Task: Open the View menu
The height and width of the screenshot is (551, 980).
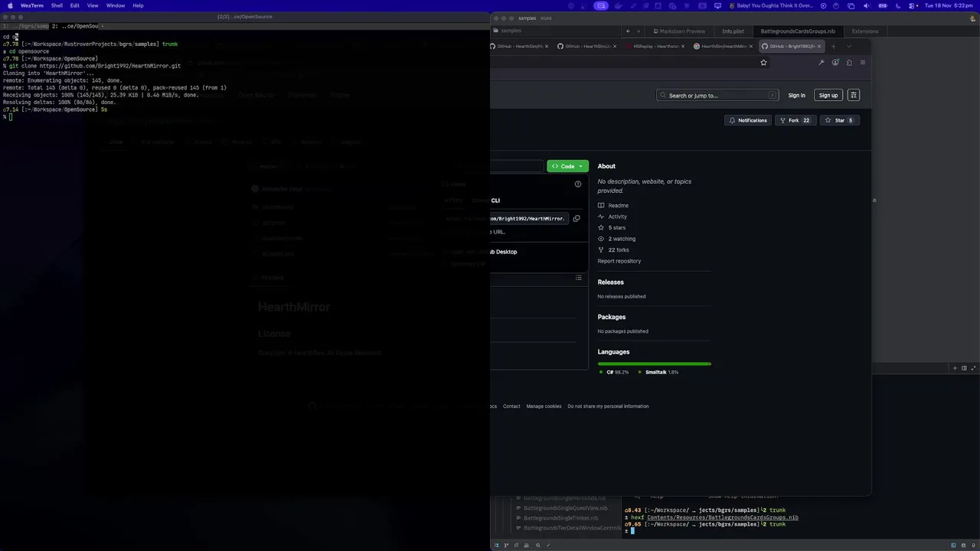Action: tap(93, 5)
